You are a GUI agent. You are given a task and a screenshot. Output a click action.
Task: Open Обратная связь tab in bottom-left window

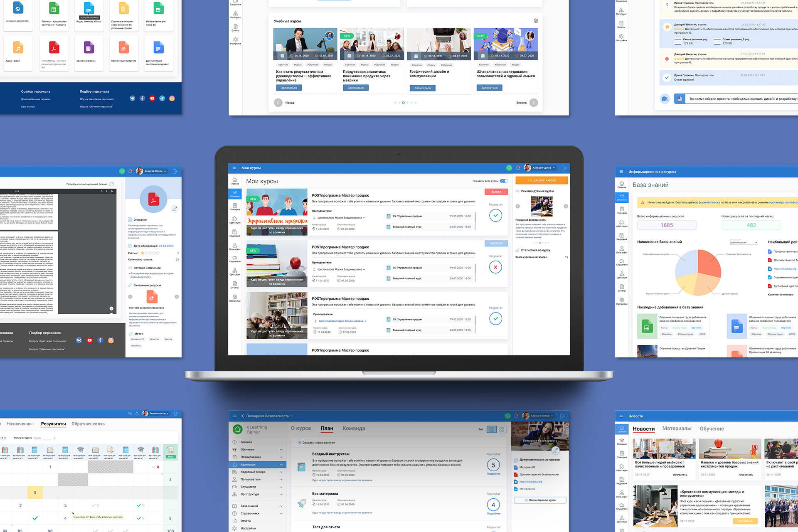88,424
